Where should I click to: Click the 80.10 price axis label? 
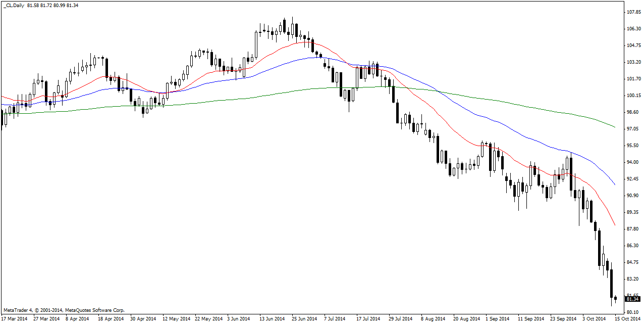633,312
